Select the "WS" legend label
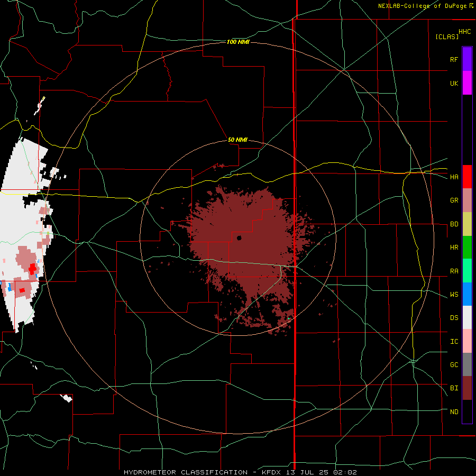Image resolution: width=476 pixels, height=476 pixels. (454, 295)
